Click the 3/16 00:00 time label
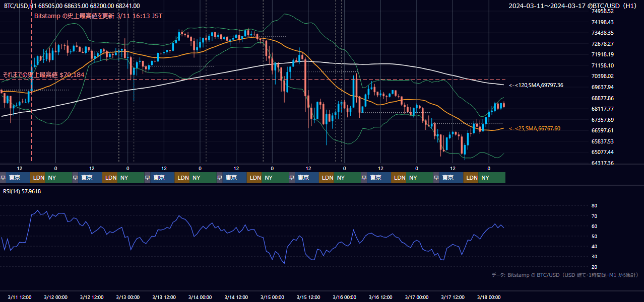Viewport: 644px width, 302px height. pyautogui.click(x=344, y=297)
